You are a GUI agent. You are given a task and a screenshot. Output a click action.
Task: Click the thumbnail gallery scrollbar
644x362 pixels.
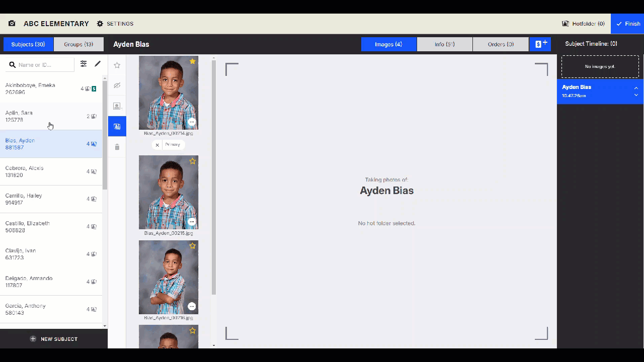pyautogui.click(x=214, y=177)
